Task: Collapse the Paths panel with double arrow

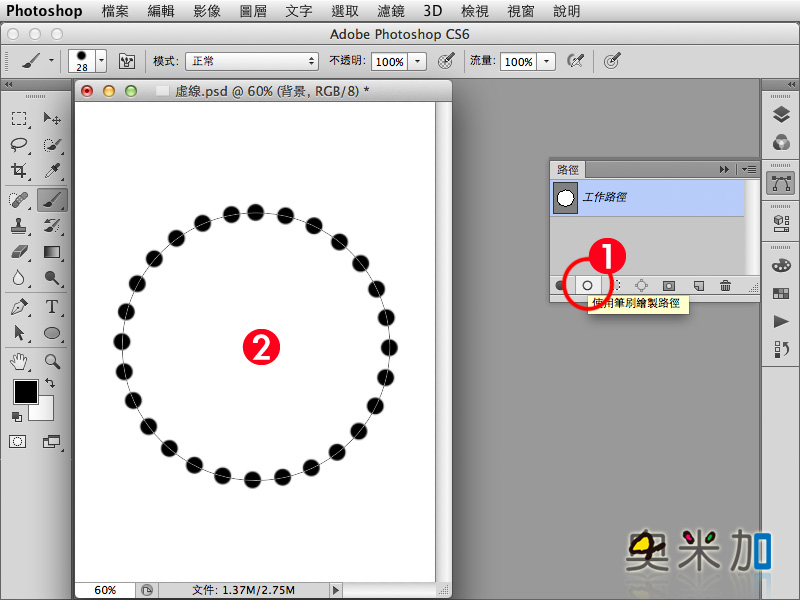Action: (724, 169)
